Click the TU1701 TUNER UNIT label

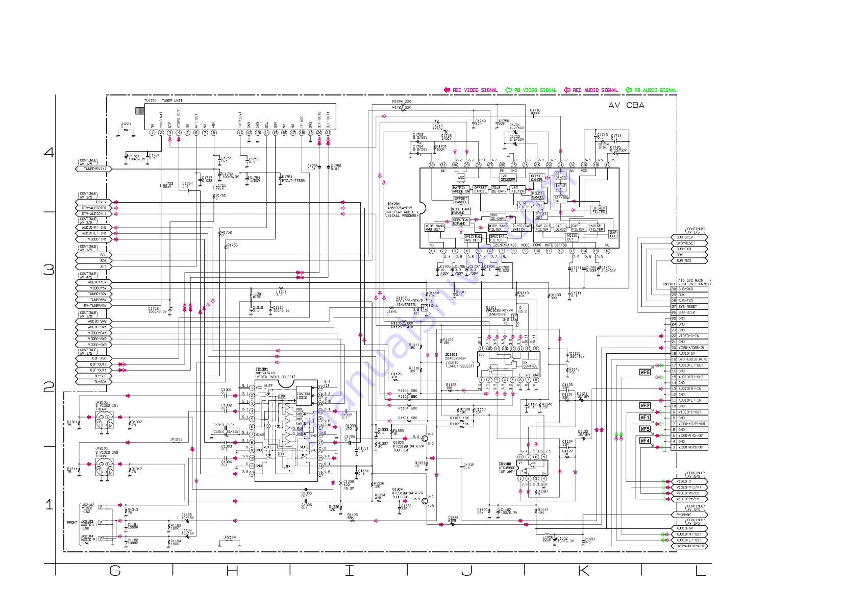(x=163, y=101)
